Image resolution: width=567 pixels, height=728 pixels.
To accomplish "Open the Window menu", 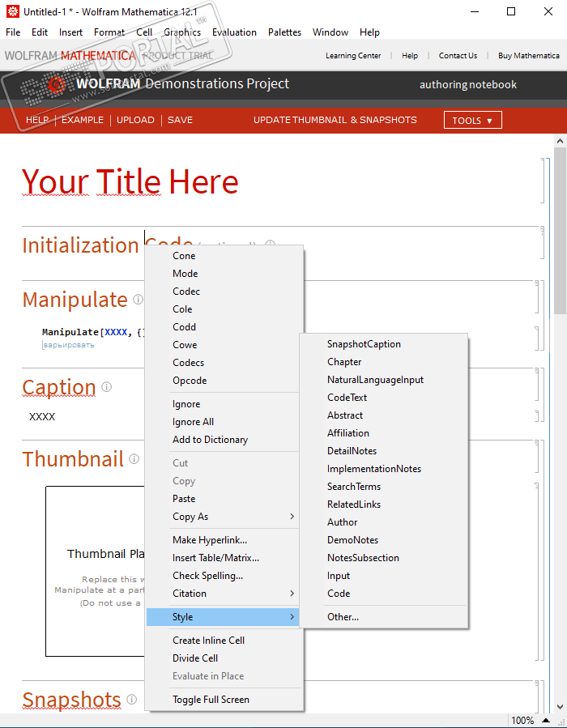I will click(x=330, y=32).
